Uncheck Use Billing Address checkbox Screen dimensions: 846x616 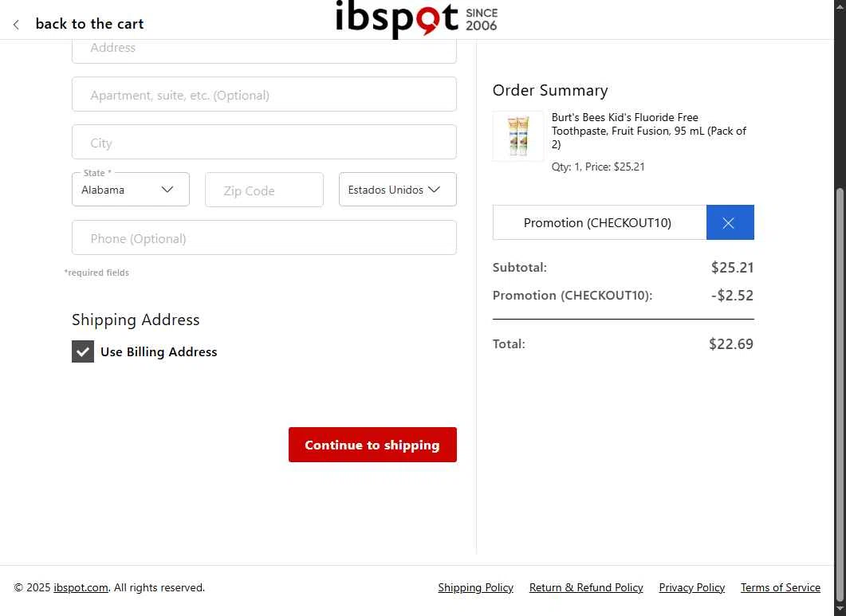(x=83, y=351)
